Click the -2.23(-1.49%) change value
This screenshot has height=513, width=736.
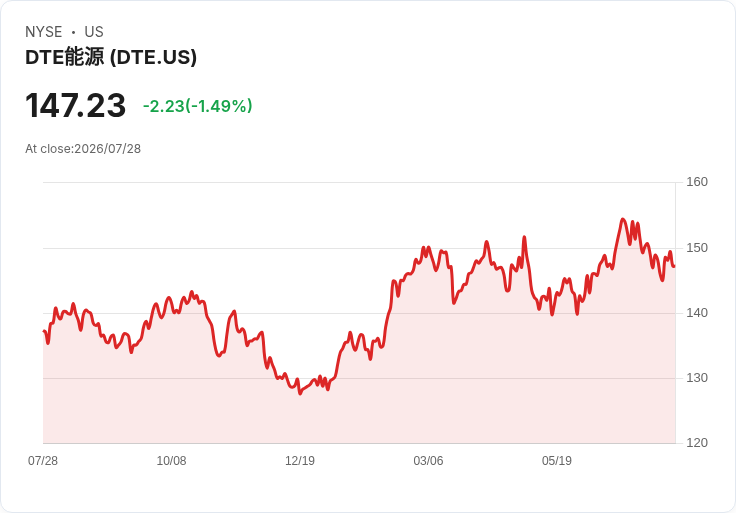(x=198, y=106)
